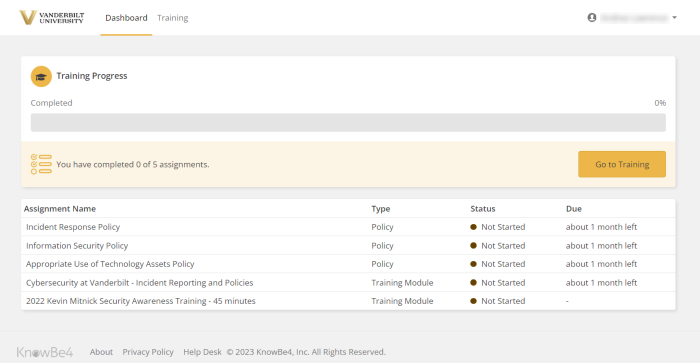Click Policy type of Appropriate Use row
The height and width of the screenshot is (363, 700).
point(382,264)
